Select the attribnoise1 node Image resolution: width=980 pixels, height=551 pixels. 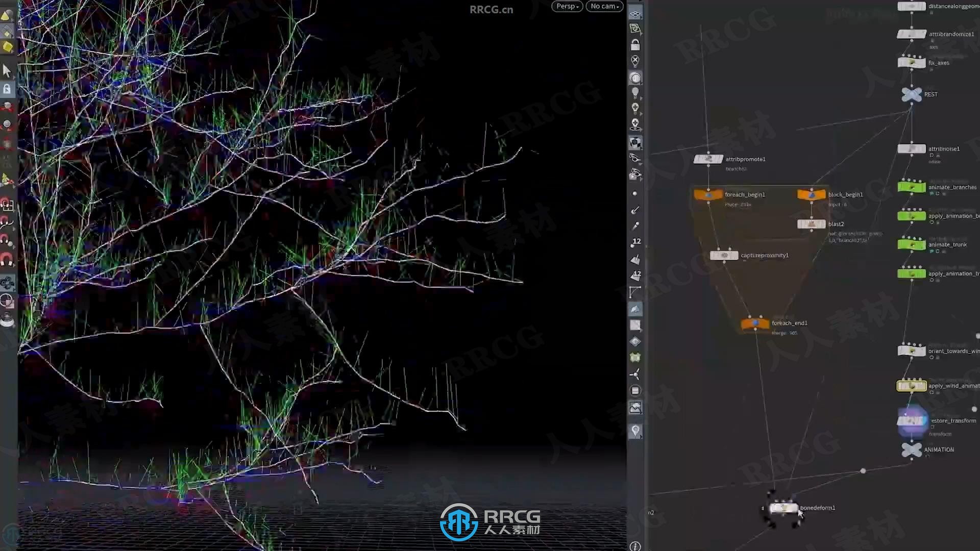pos(912,149)
